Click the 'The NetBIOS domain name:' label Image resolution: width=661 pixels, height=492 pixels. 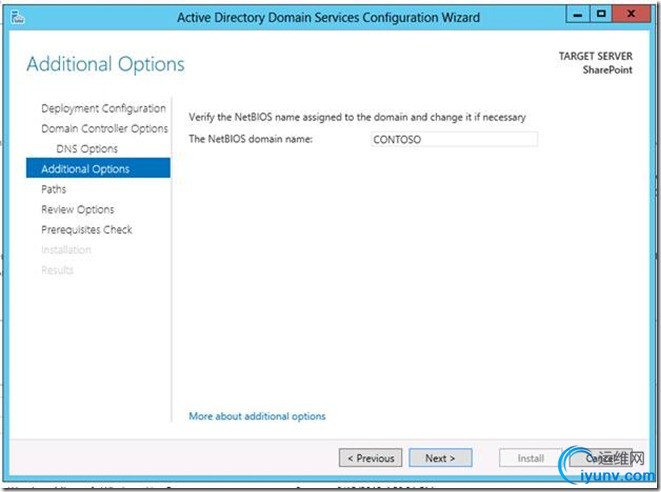[251, 139]
